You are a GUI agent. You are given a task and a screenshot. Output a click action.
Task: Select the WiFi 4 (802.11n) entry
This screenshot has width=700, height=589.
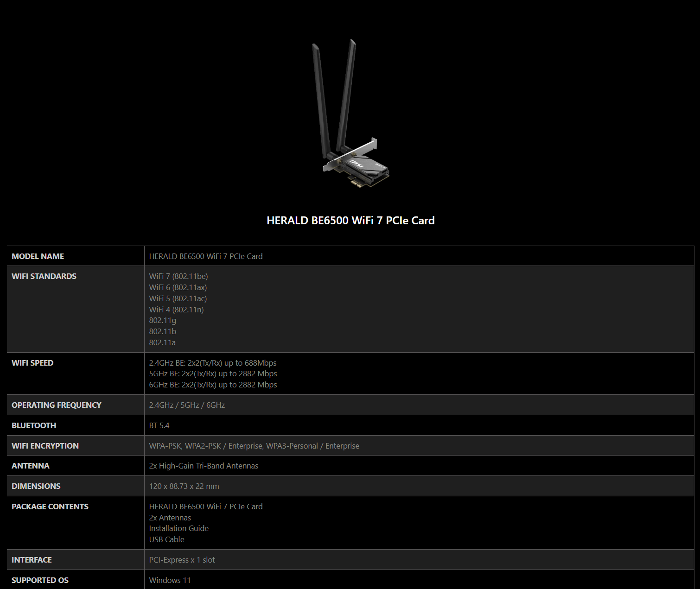pyautogui.click(x=177, y=310)
